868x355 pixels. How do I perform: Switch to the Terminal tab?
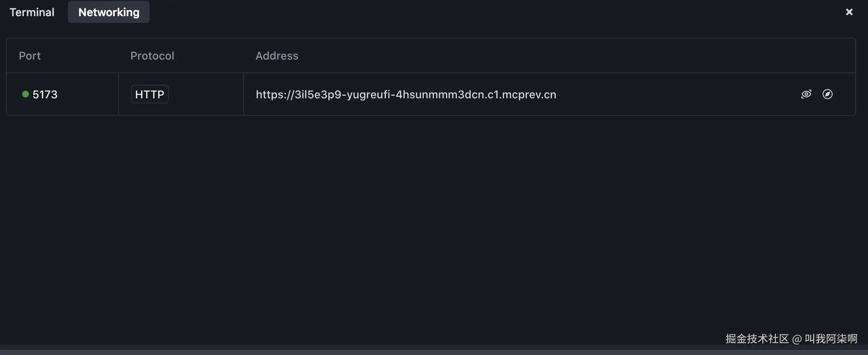point(32,12)
